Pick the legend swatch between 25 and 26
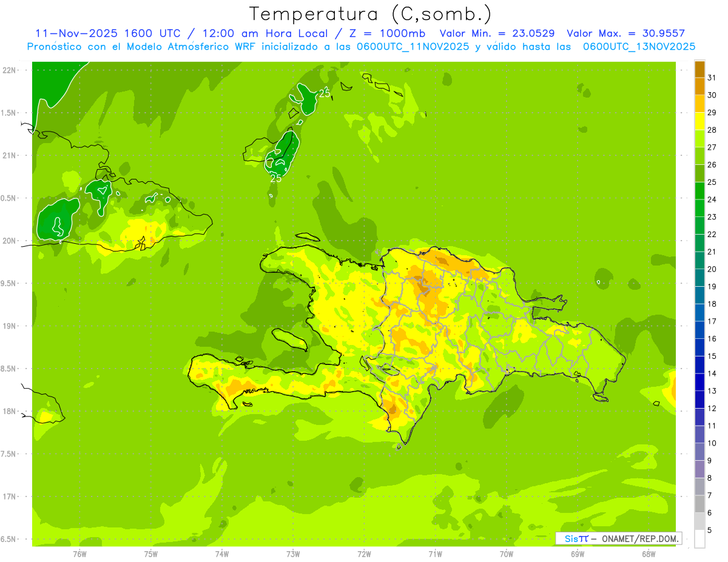Viewport: 728px width, 562px height. click(x=699, y=173)
